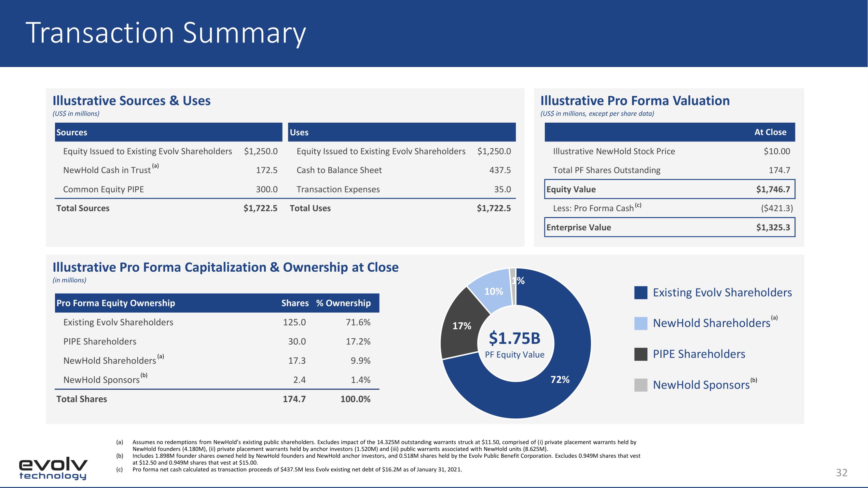
Task: Click the 125.0 shares value
Action: pos(294,322)
